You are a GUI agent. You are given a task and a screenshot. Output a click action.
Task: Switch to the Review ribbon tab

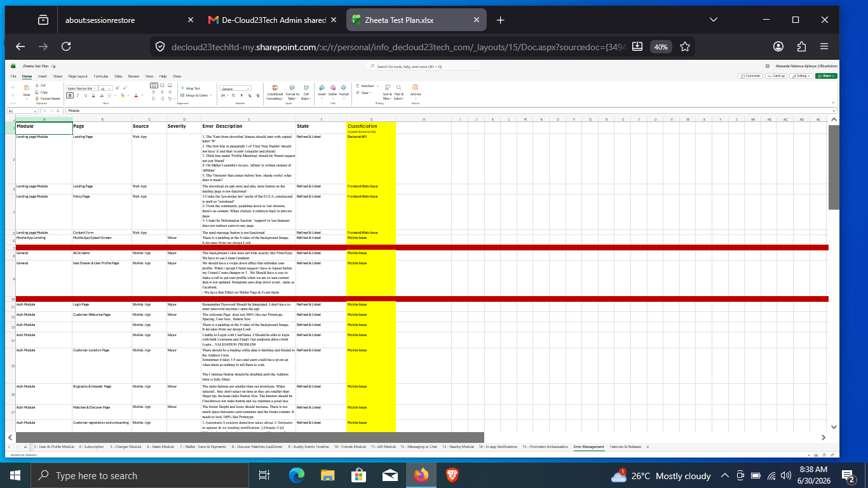coord(133,76)
